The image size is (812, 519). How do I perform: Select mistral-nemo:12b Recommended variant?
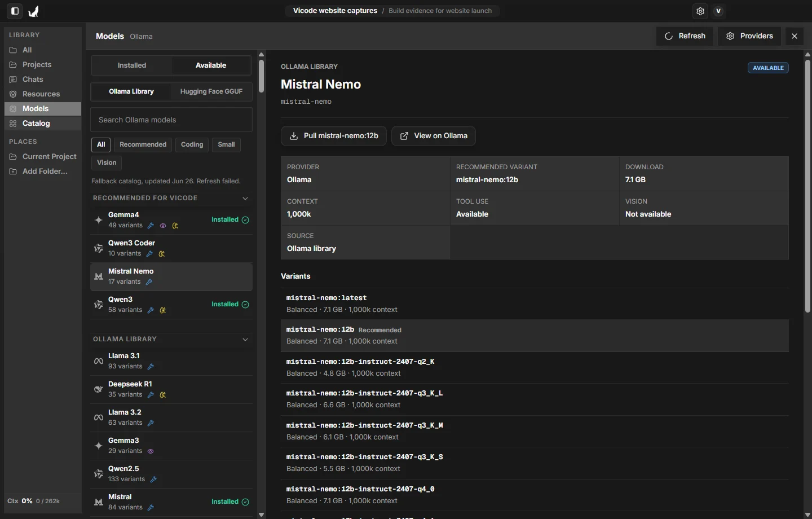(x=535, y=336)
